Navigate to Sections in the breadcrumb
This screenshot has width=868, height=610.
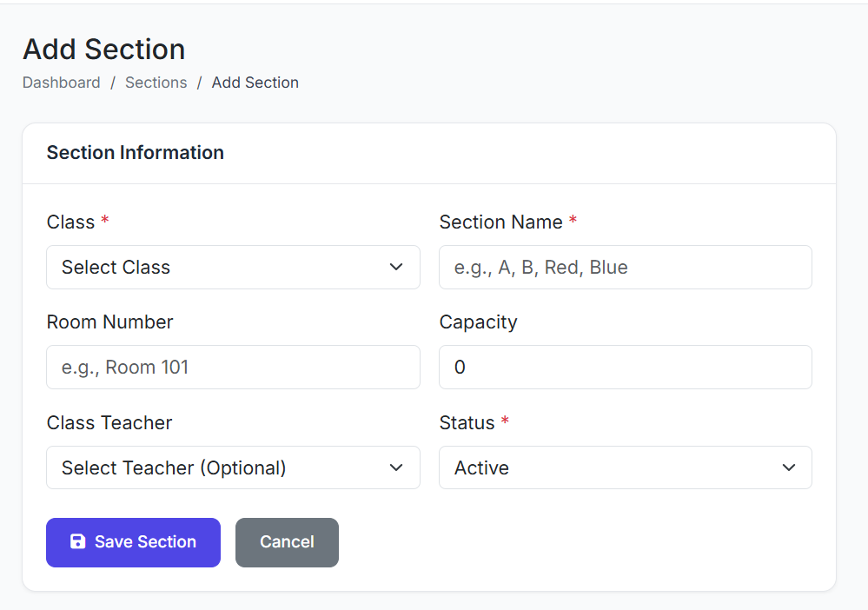click(156, 83)
